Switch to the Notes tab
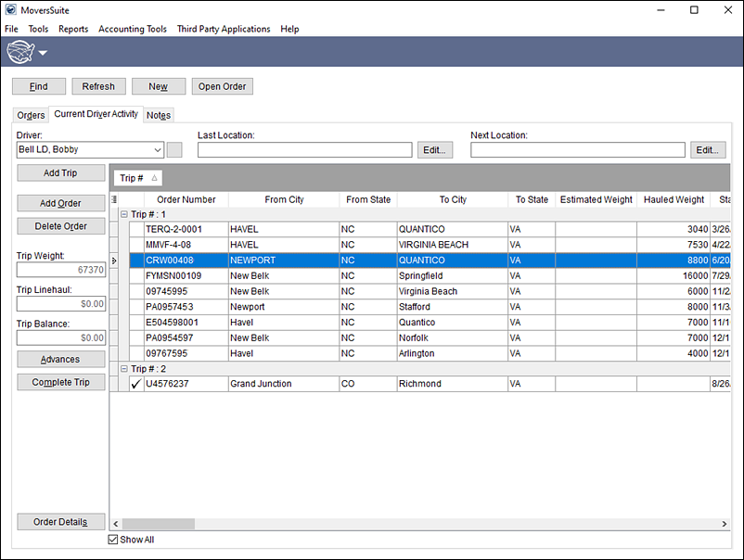This screenshot has height=560, width=744. (x=158, y=114)
